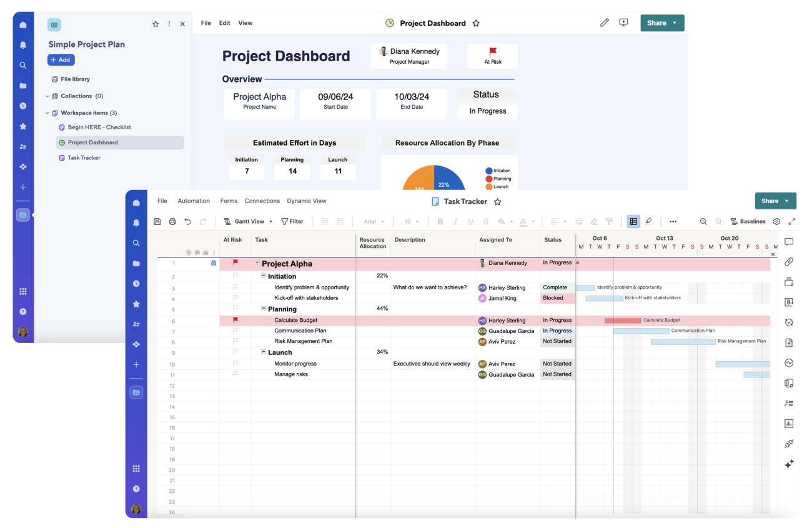The image size is (812, 528).
Task: Select the highlight changes pencil icon in the toolbar
Action: pos(649,221)
